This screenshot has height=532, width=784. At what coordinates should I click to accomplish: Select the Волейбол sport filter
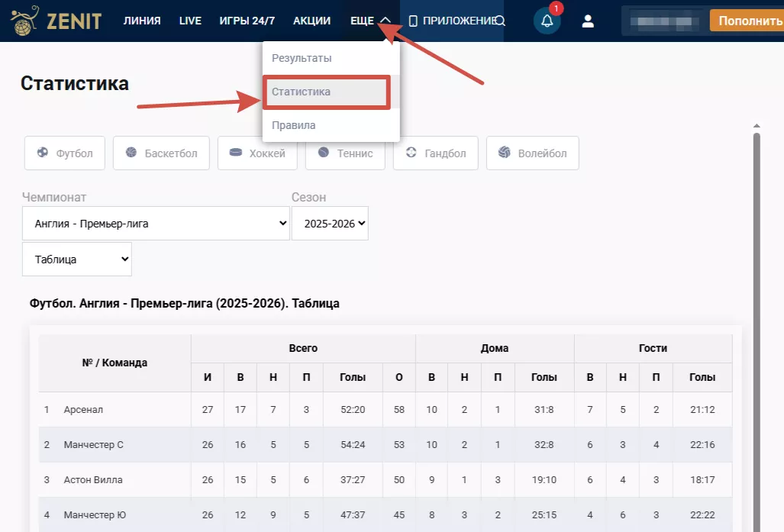(532, 153)
